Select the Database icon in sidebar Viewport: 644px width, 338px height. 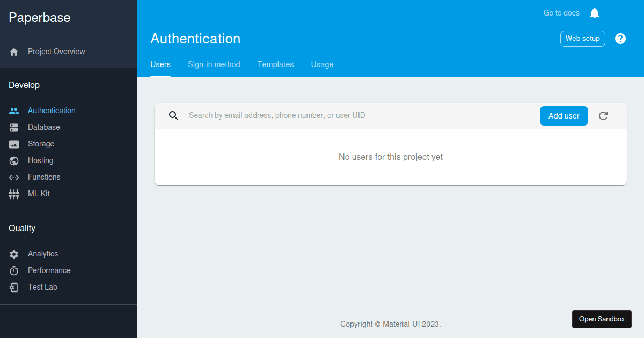tap(14, 128)
